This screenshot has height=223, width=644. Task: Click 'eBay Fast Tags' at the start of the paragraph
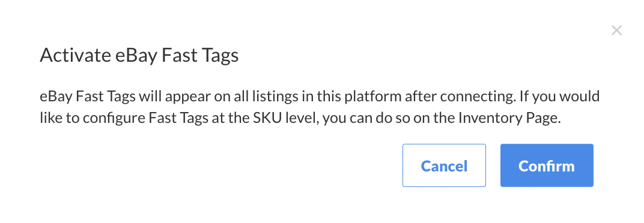[x=87, y=97]
